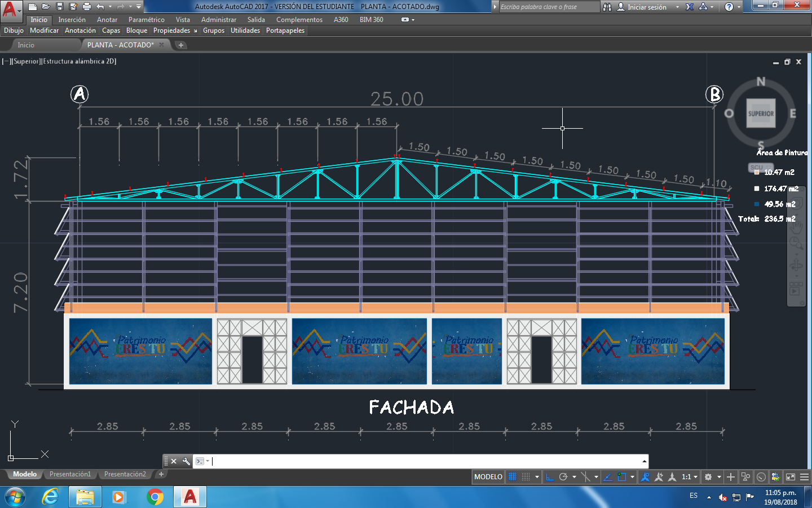
Task: Close the command line window
Action: 174,461
